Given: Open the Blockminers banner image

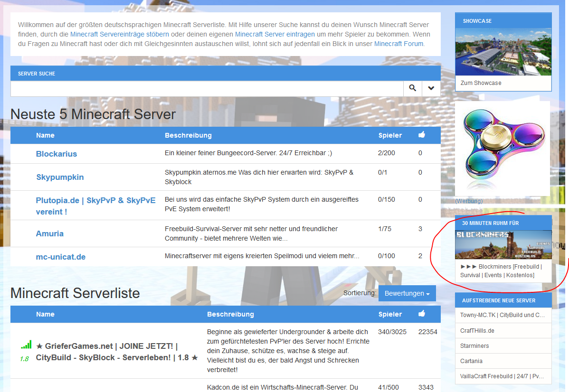Looking at the screenshot, I should pos(503,244).
